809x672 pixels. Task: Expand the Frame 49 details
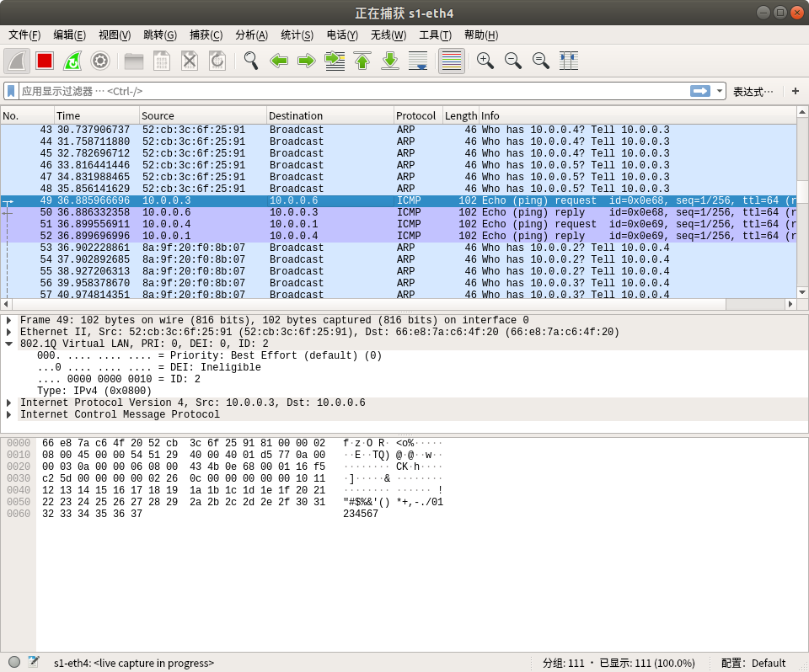8,321
